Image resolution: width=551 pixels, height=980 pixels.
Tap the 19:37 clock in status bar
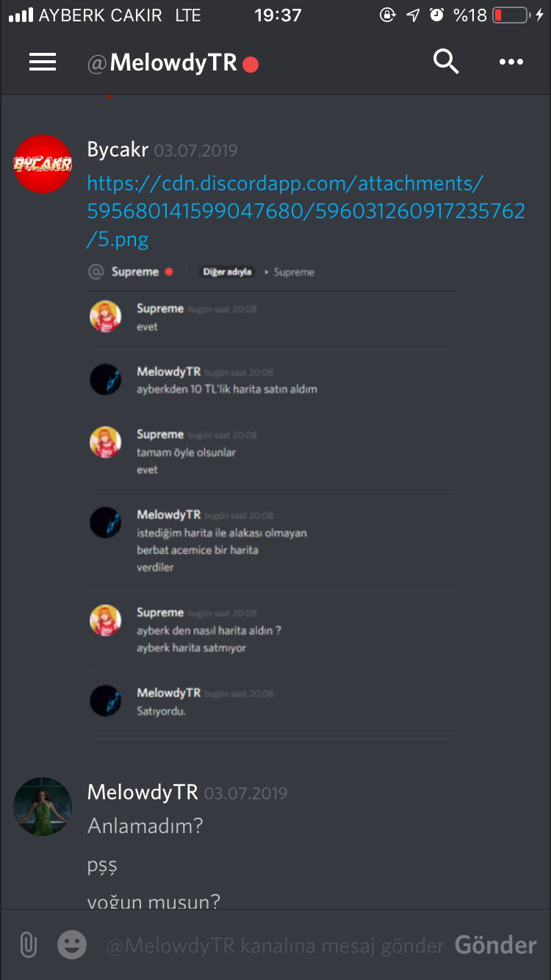point(278,15)
